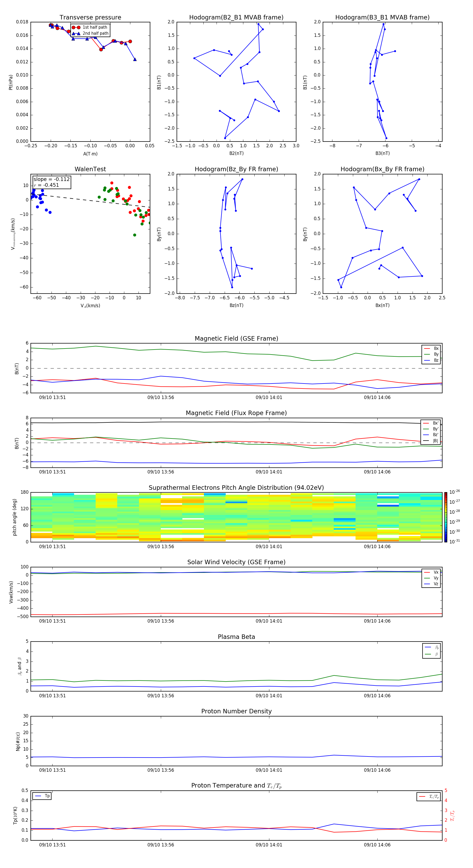Click the By legend entry in GSE plot
473x868 pixels.
(x=431, y=355)
